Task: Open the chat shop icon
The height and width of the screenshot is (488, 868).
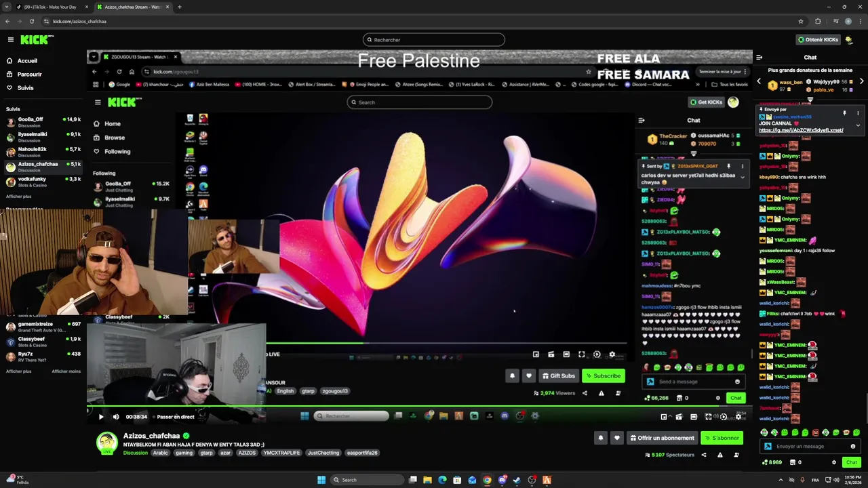Action: pos(793,462)
